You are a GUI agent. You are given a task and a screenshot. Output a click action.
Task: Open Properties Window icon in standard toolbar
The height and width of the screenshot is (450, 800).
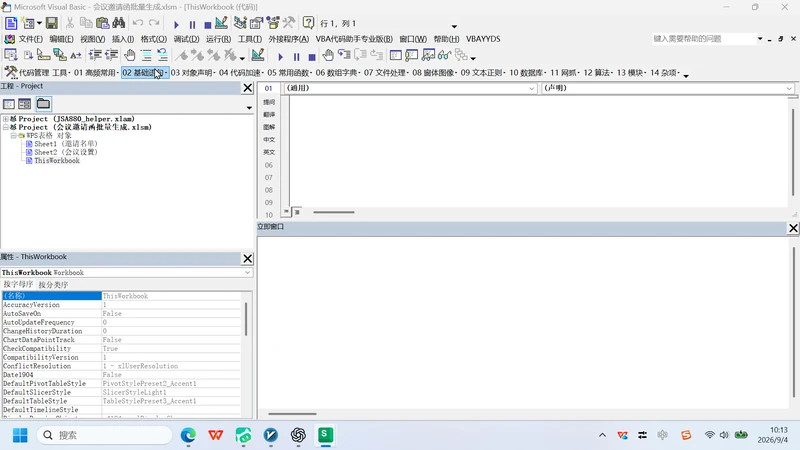coord(256,23)
